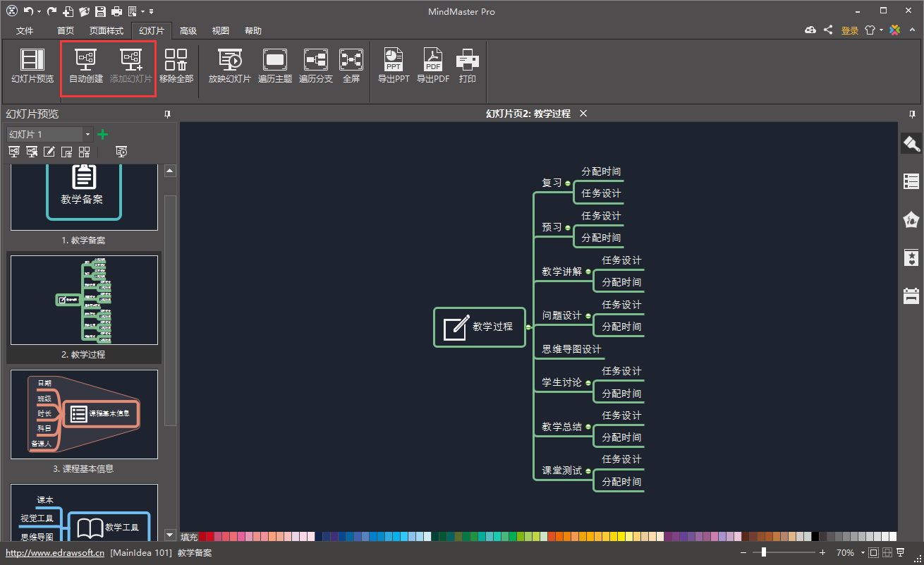Click 移除全部 to remove all slides
924x565 pixels.
coord(176,66)
